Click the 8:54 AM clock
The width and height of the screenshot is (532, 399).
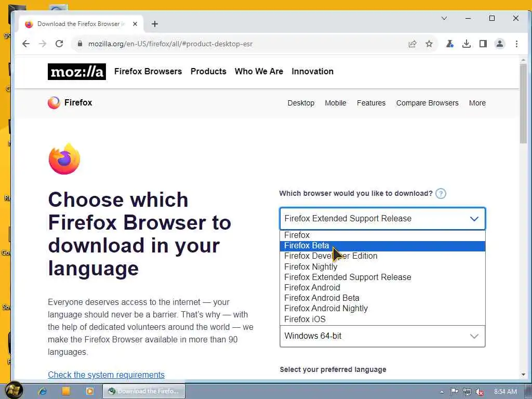click(x=506, y=392)
